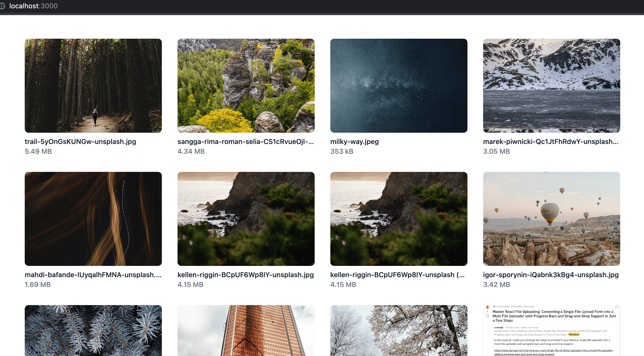This screenshot has height=356, width=644.
Task: Select the hot air balloons image by igor-sporynin
Action: click(551, 219)
